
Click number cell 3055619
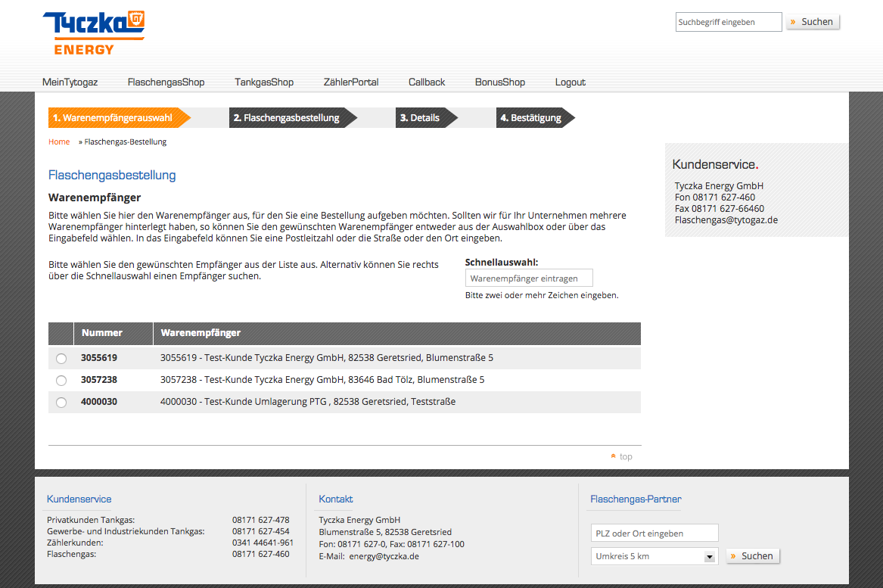99,358
